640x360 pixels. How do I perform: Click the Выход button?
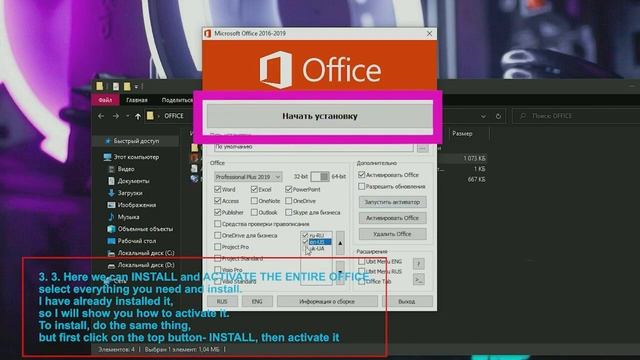[x=407, y=302]
